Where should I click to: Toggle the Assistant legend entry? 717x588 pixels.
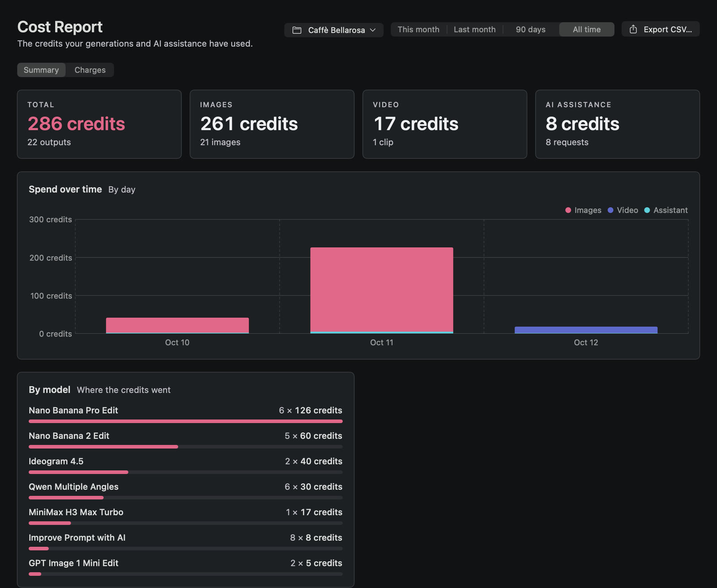click(666, 210)
